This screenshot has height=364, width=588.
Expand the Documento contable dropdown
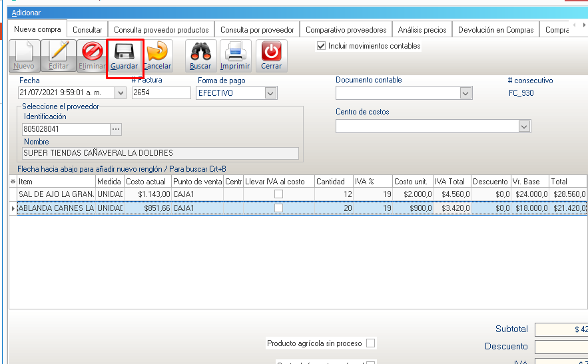(465, 93)
